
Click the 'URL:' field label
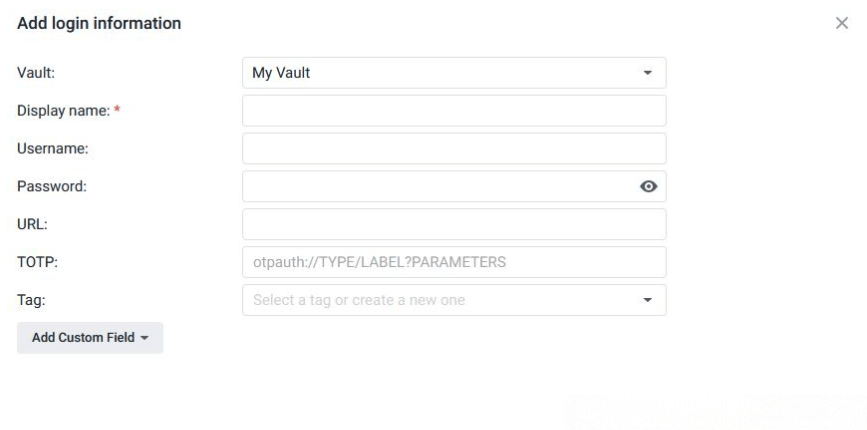point(33,224)
